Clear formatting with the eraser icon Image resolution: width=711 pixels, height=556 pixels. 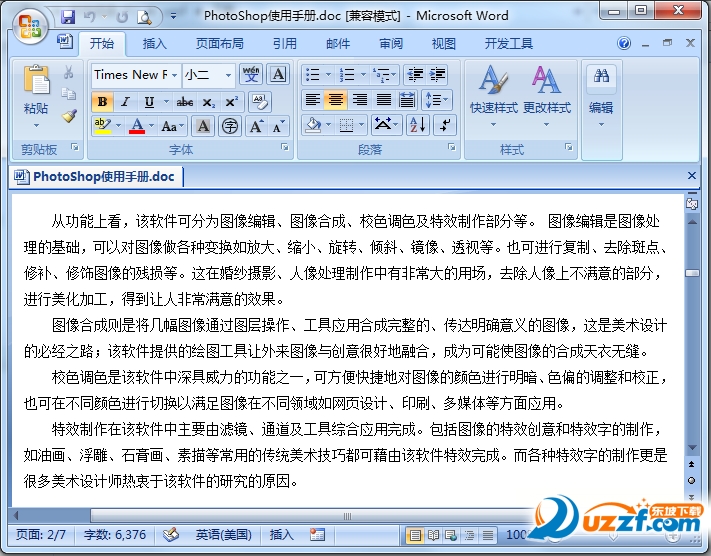coord(260,102)
